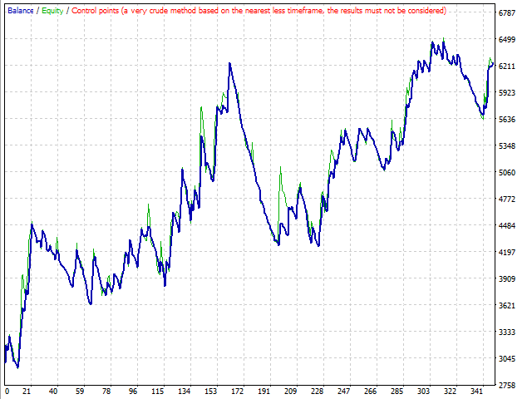Click the x-axis label 322
This screenshot has width=532, height=399.
coord(451,392)
